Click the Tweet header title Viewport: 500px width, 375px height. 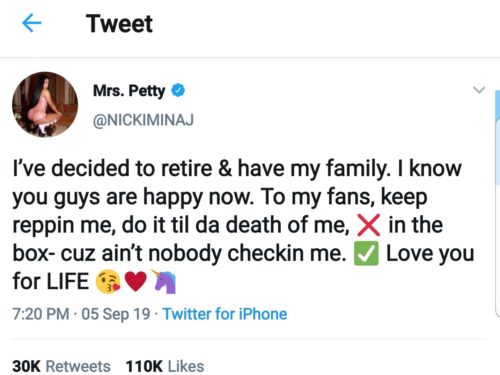point(119,24)
